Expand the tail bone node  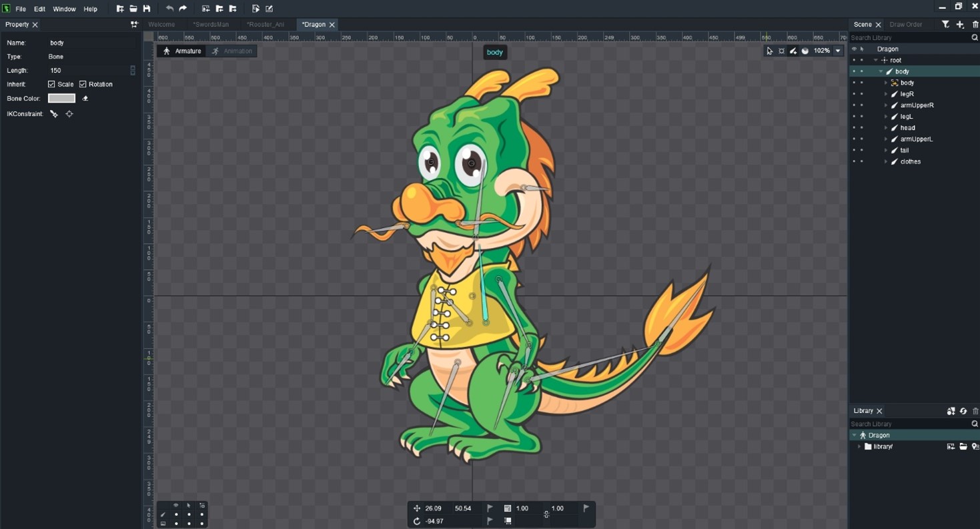tap(886, 151)
